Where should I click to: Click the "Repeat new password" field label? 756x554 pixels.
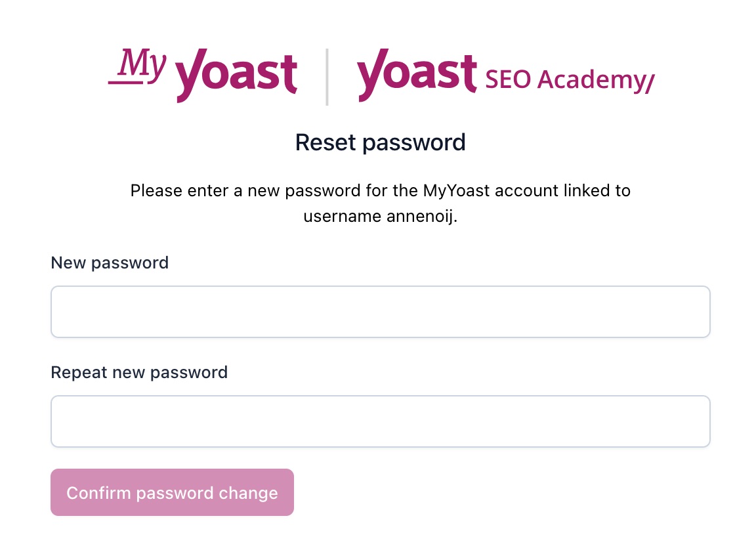coord(139,372)
